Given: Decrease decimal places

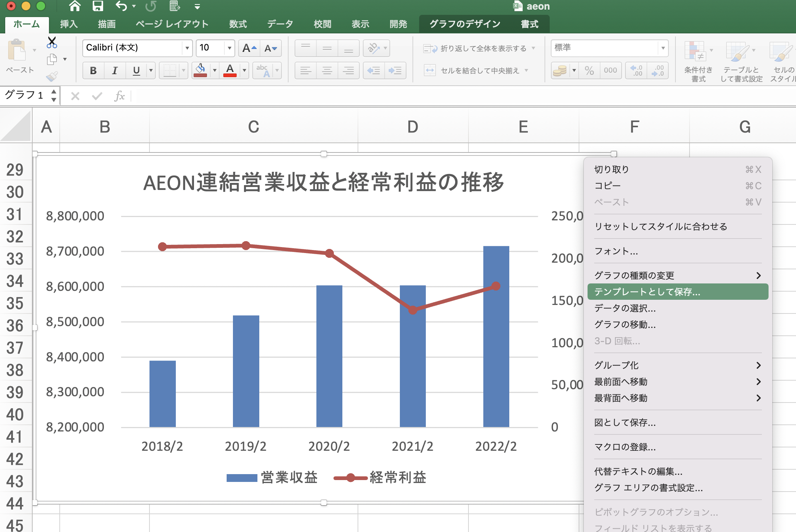Looking at the screenshot, I should pyautogui.click(x=658, y=70).
